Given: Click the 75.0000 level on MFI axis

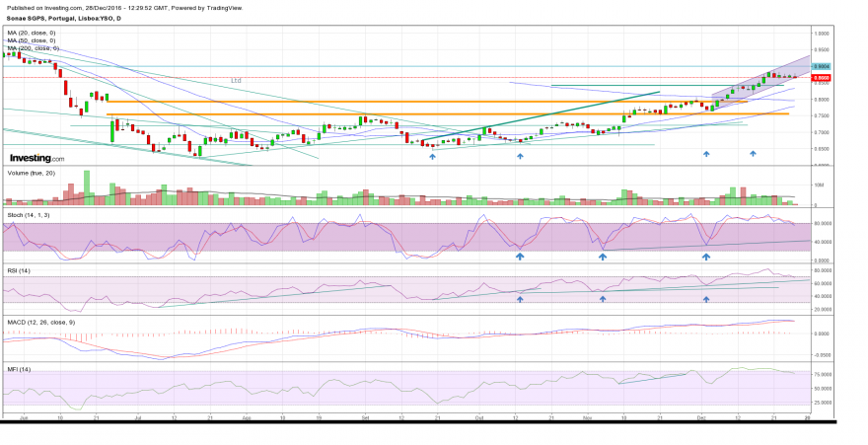Looking at the screenshot, I should pos(822,375).
